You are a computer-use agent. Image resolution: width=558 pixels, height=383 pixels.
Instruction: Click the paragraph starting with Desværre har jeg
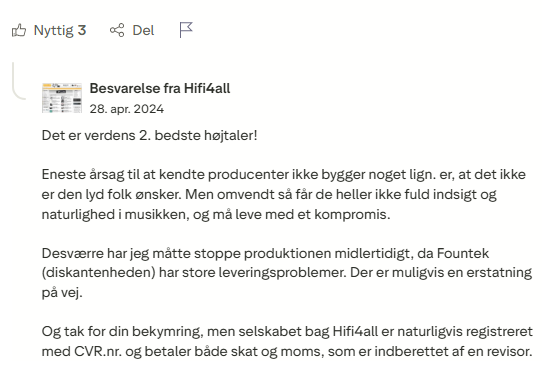coord(287,273)
